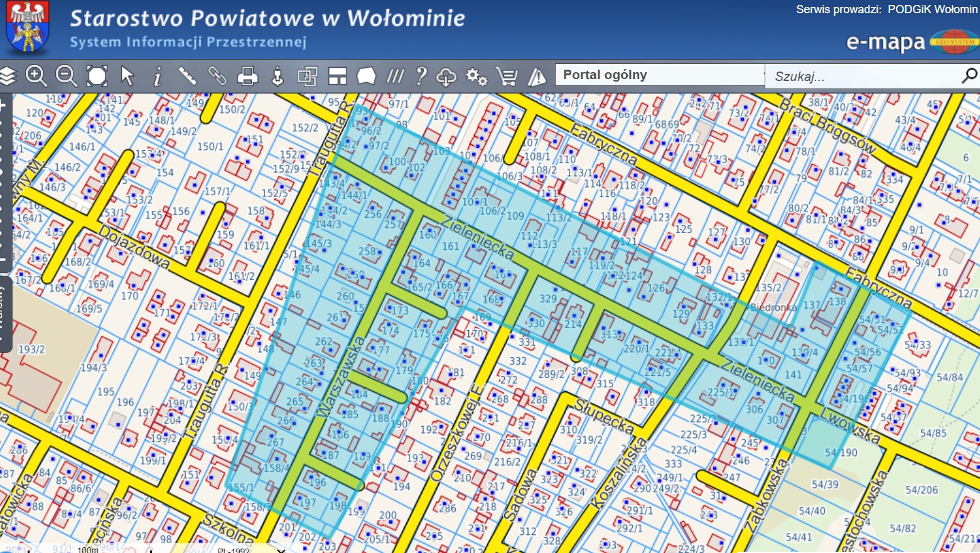This screenshot has height=553, width=980.
Task: Click the chain link icon
Action: coord(217,76)
